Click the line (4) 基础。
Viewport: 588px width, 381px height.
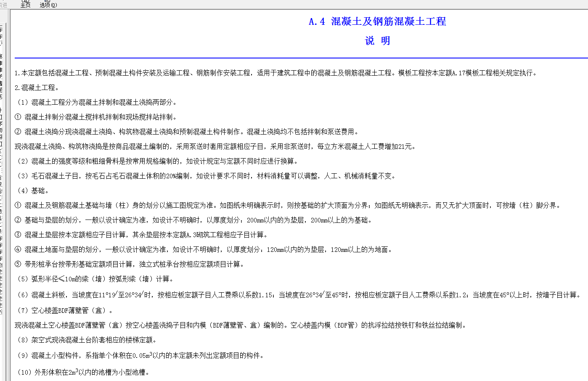33,191
